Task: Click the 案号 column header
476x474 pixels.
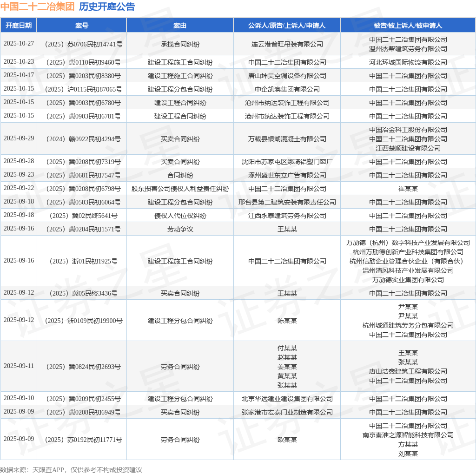Action: point(82,26)
